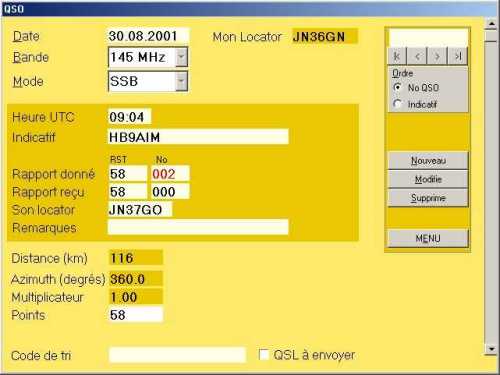Viewport: 500px width, 375px height.
Task: Go to the next QSO record
Action: tap(437, 56)
